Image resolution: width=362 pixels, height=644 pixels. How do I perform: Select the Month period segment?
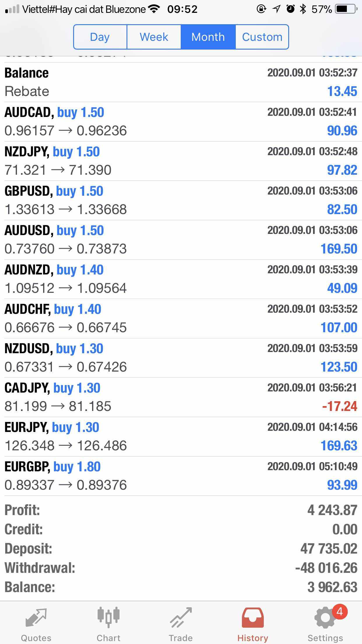208,37
